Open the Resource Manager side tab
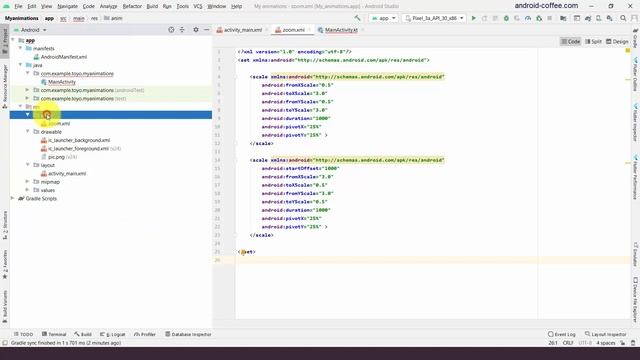Image resolution: width=640 pixels, height=360 pixels. point(5,86)
